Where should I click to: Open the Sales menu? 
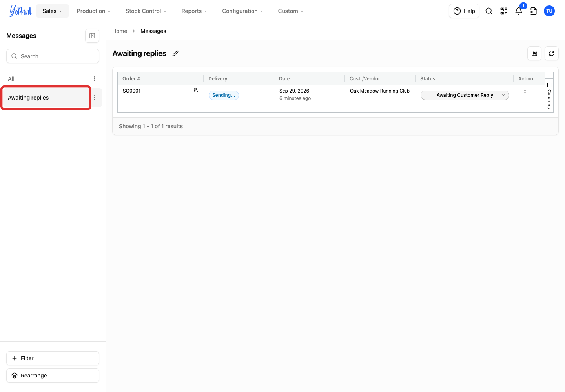[53, 11]
